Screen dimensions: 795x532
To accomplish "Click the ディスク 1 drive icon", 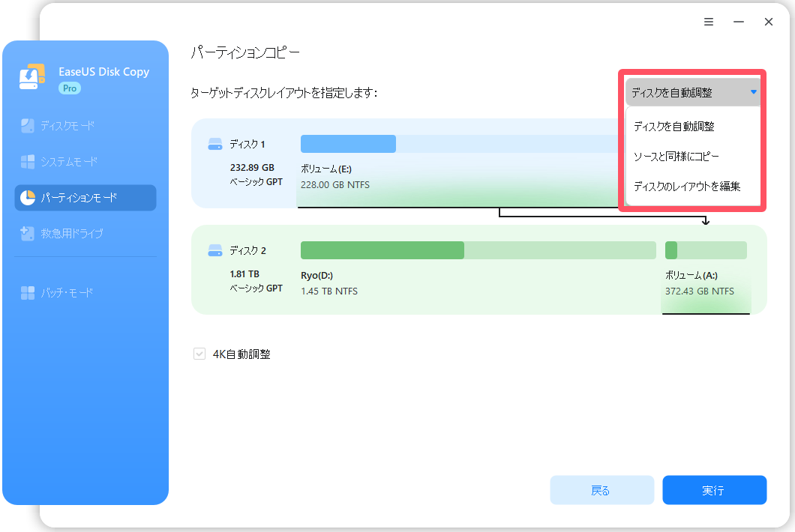I will [x=214, y=144].
